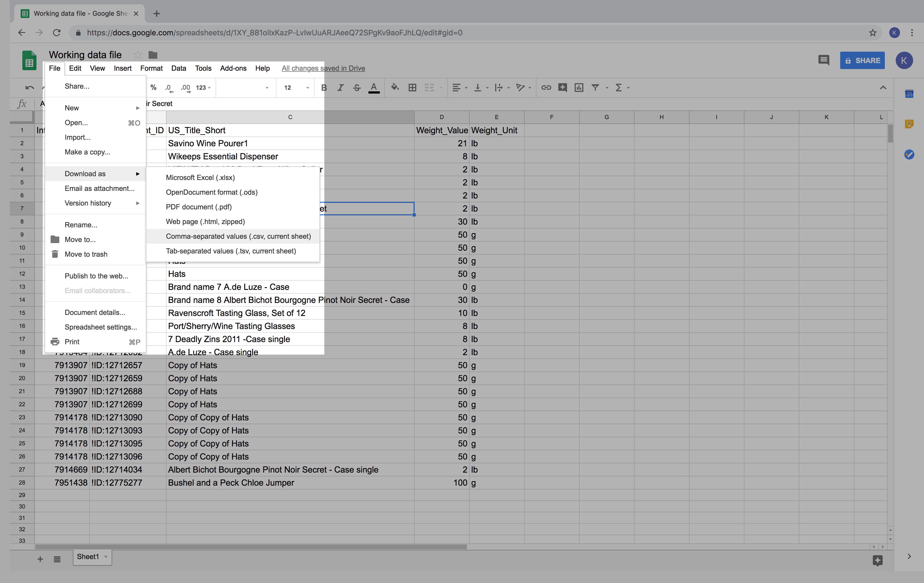Click Move to trash

pyautogui.click(x=96, y=254)
